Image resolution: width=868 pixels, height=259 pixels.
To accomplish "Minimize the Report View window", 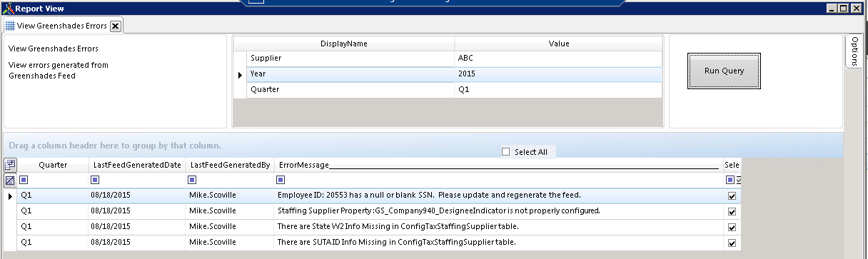I will tap(832, 9).
